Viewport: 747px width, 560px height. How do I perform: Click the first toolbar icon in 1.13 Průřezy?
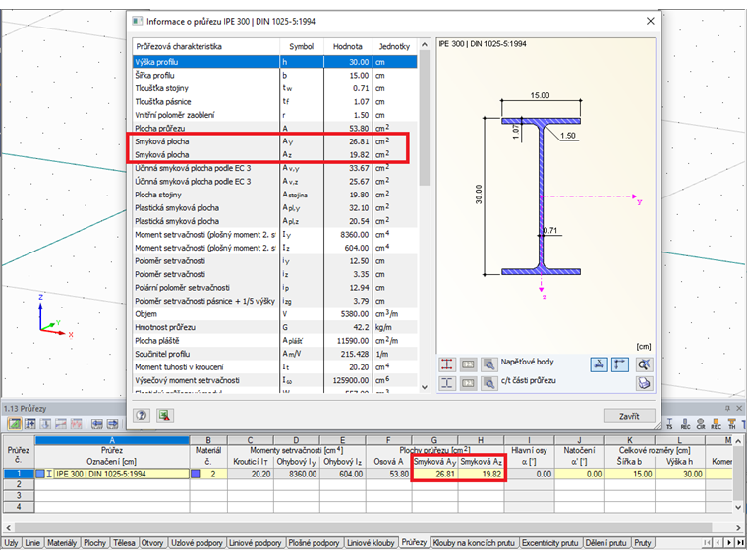(x=15, y=423)
